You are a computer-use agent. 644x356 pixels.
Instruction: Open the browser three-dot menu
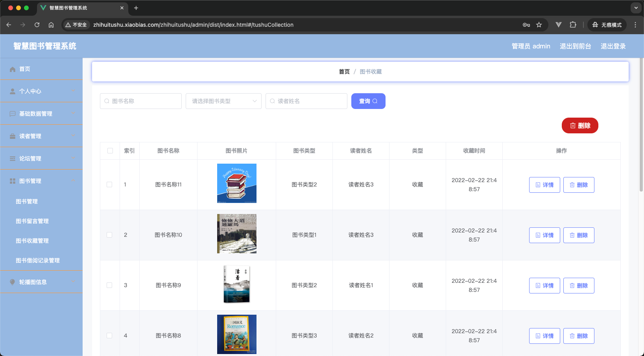pyautogui.click(x=635, y=25)
